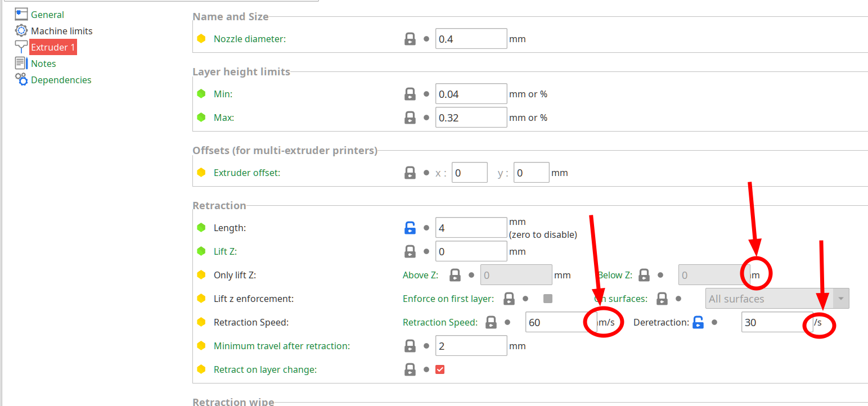Image resolution: width=868 pixels, height=406 pixels.
Task: Click the Minimum travel after retraction label
Action: click(x=282, y=346)
